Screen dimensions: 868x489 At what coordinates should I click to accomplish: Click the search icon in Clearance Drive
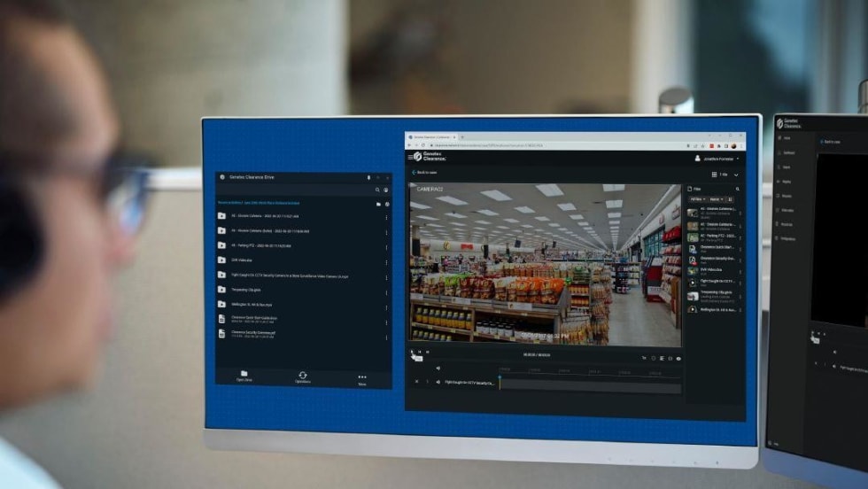(377, 190)
